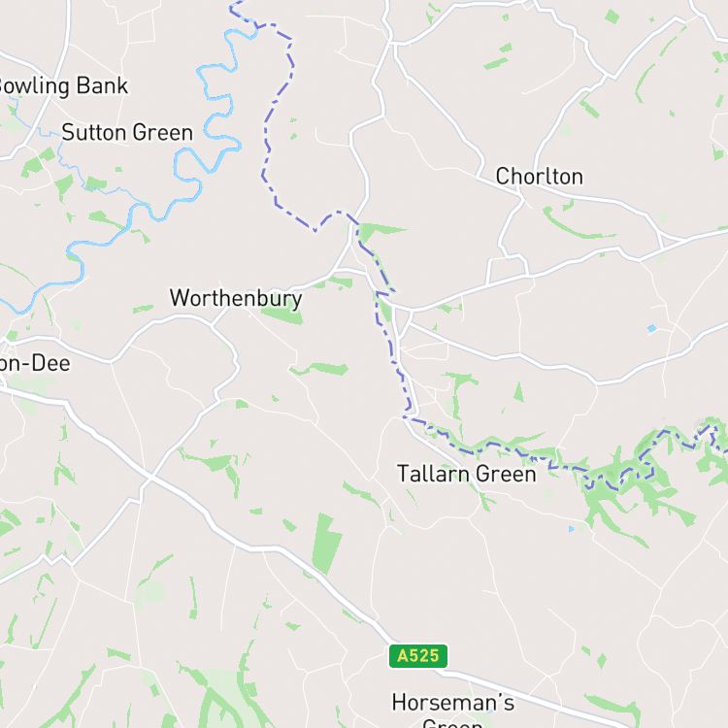Select the Bowling Bank label
This screenshot has width=728, height=728.
tap(62, 85)
